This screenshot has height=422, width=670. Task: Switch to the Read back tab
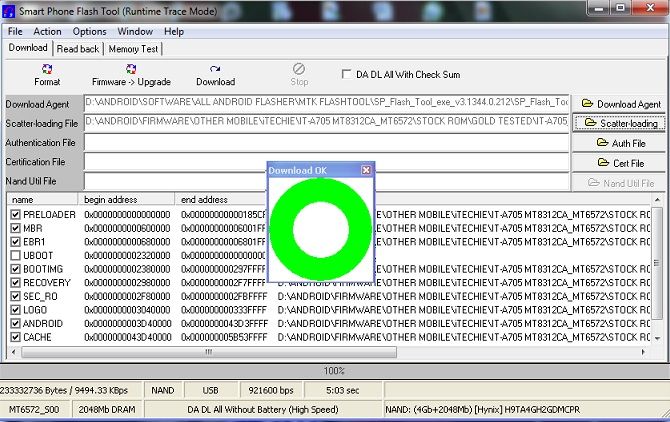coord(78,48)
